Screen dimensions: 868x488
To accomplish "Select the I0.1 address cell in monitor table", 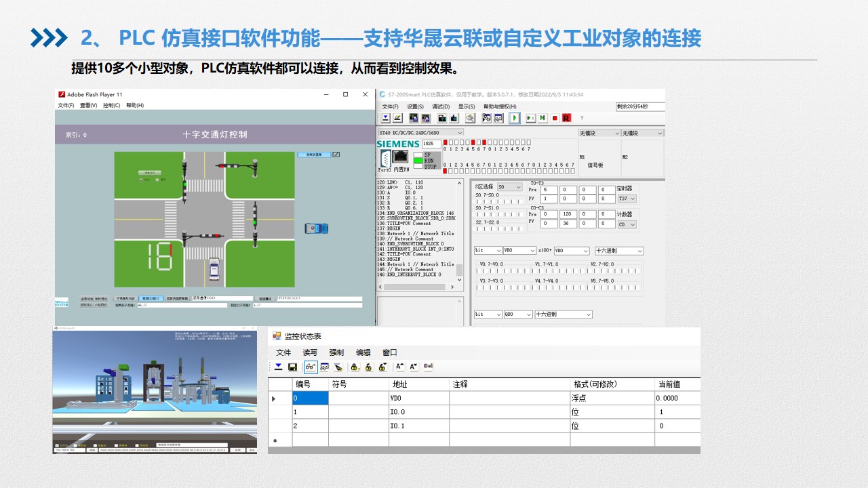I will (x=418, y=426).
